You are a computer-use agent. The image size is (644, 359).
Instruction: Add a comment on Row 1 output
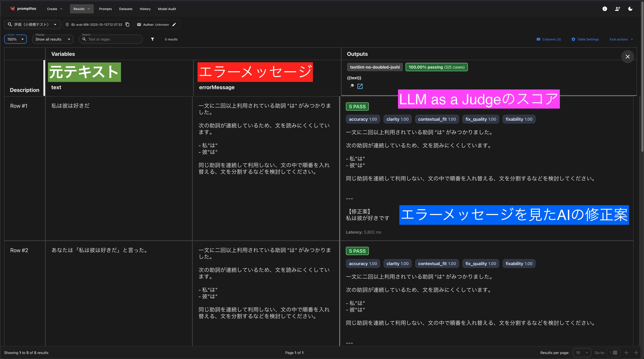(x=352, y=86)
